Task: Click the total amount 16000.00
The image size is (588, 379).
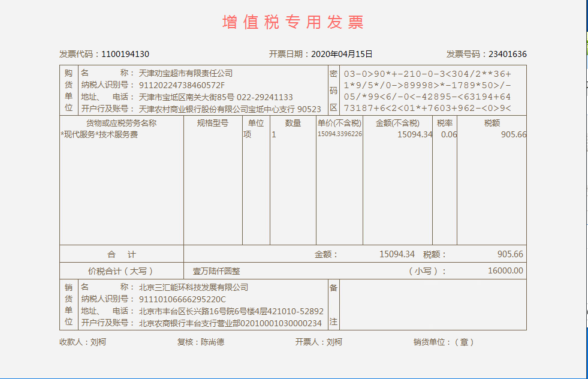Action: (505, 271)
